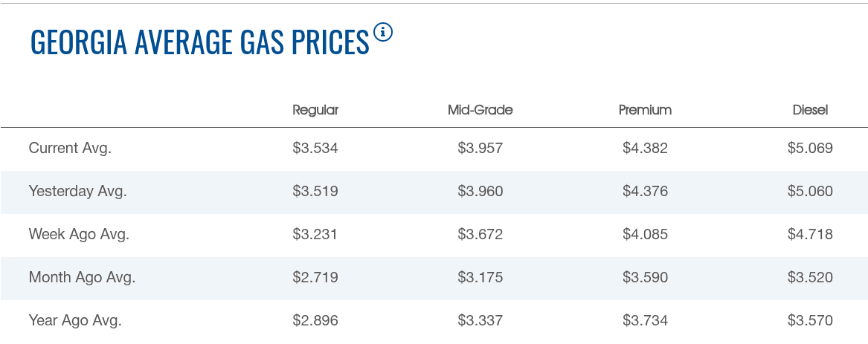Viewport: 868px width, 344px height.
Task: Click the info icon beside the heading
Action: [x=382, y=32]
